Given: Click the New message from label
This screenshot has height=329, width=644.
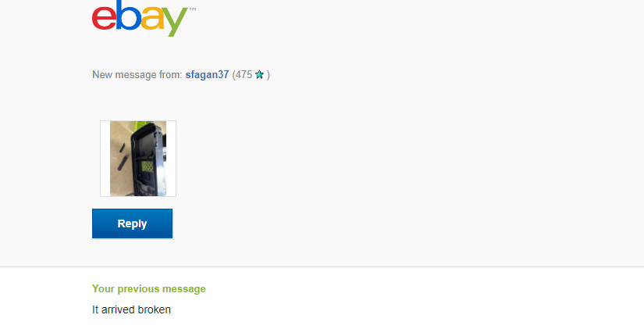Looking at the screenshot, I should pos(137,75).
